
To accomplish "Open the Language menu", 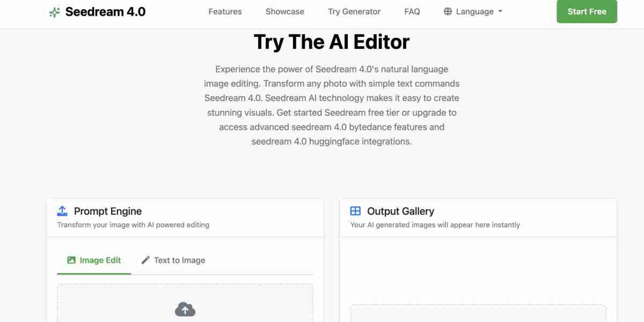I will [474, 11].
